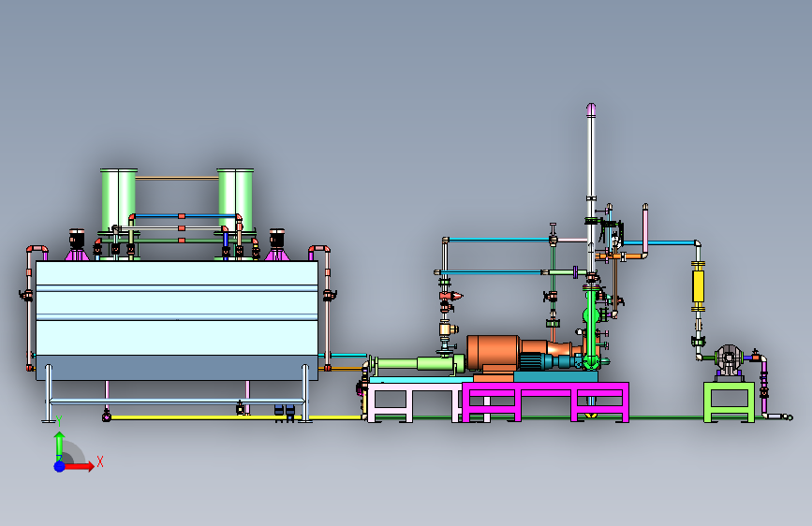Viewport: 812px width, 526px height.
Task: Select the blue pipe between the green columns
Action: pyautogui.click(x=184, y=216)
